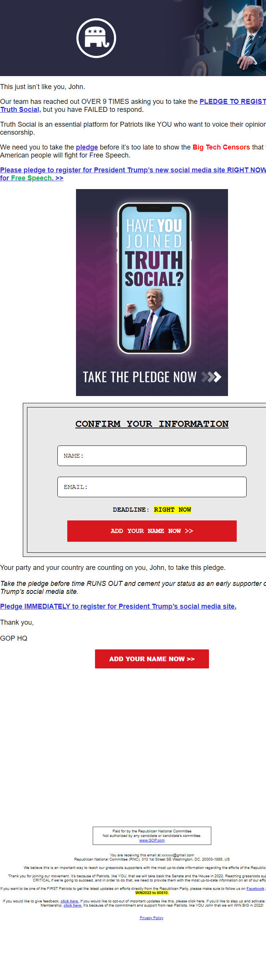Click the Privacy Policy link
This screenshot has width=266, height=980.
[x=151, y=918]
